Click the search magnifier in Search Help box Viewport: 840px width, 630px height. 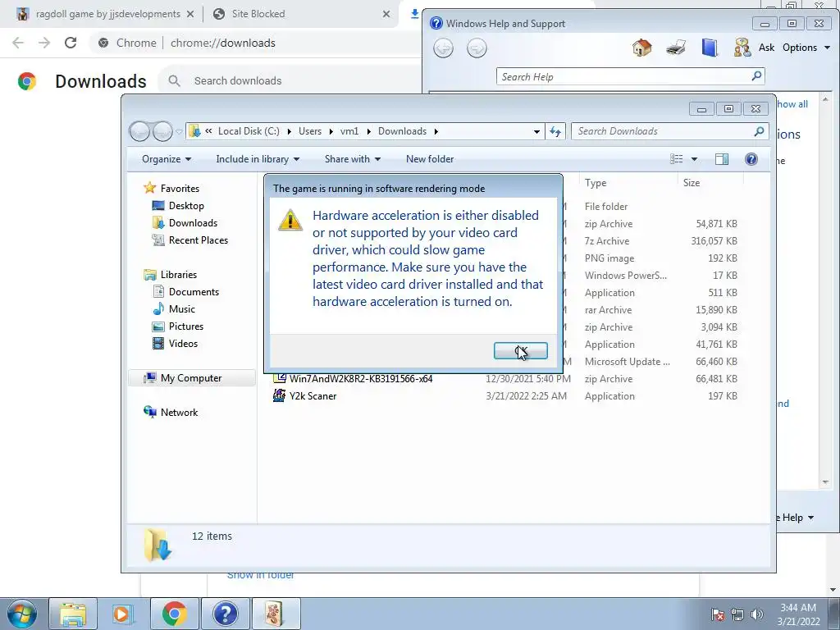pyautogui.click(x=756, y=76)
